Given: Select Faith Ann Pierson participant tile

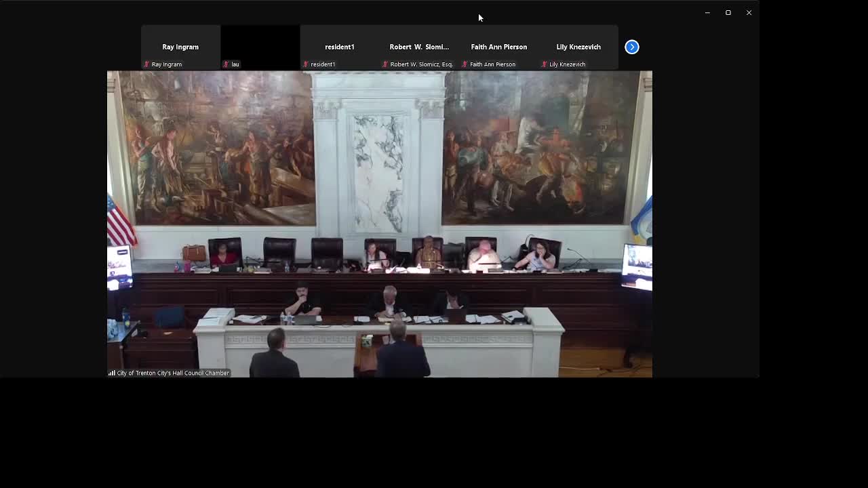Looking at the screenshot, I should pyautogui.click(x=499, y=47).
